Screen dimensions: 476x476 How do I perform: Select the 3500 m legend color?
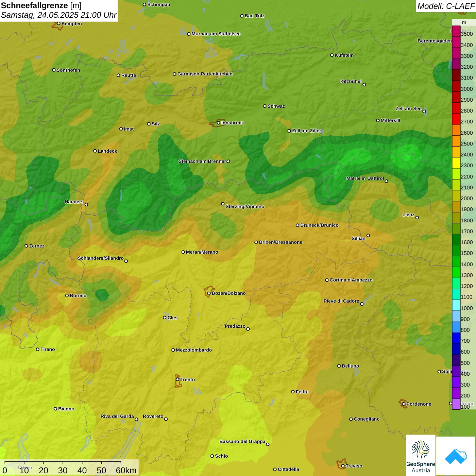coord(456,31)
